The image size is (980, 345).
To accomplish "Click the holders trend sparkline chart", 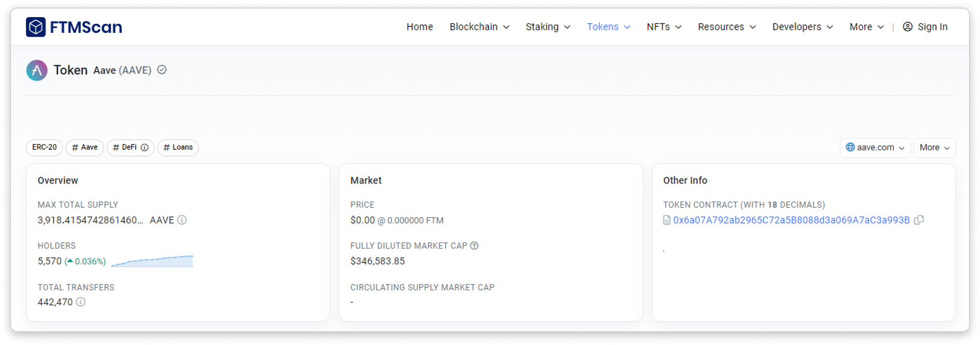I will [x=152, y=261].
